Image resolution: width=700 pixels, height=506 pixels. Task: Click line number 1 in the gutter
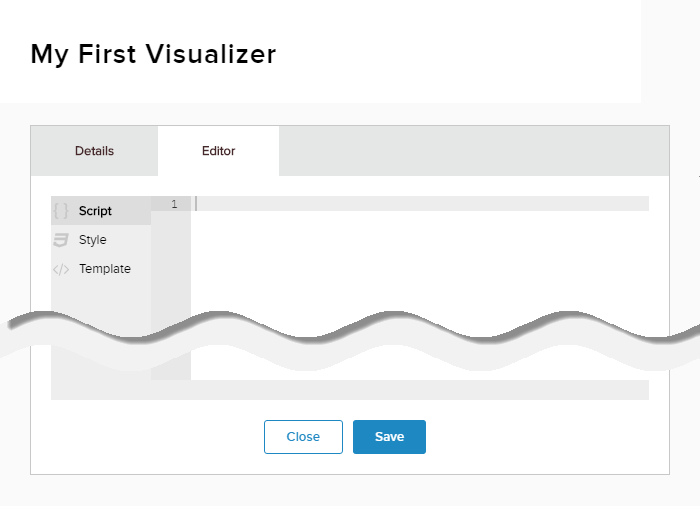[x=173, y=204]
